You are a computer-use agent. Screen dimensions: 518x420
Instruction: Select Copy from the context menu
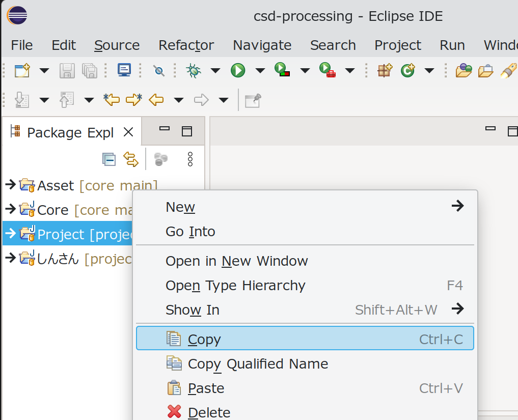(204, 339)
